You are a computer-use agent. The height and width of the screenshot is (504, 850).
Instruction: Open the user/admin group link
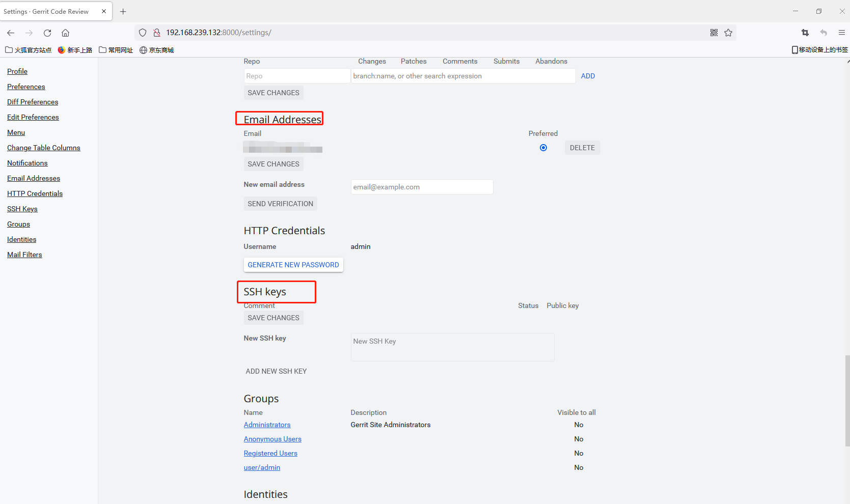(262, 467)
